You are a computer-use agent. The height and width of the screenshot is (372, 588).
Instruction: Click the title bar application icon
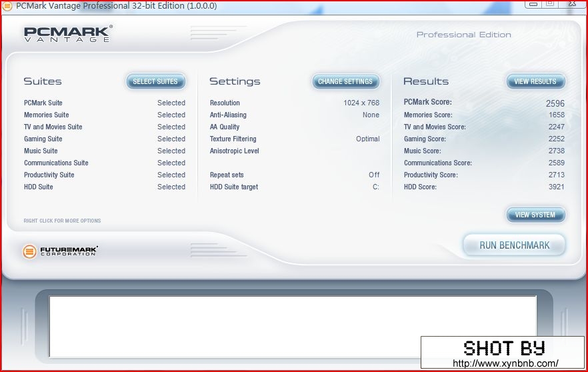(7, 6)
